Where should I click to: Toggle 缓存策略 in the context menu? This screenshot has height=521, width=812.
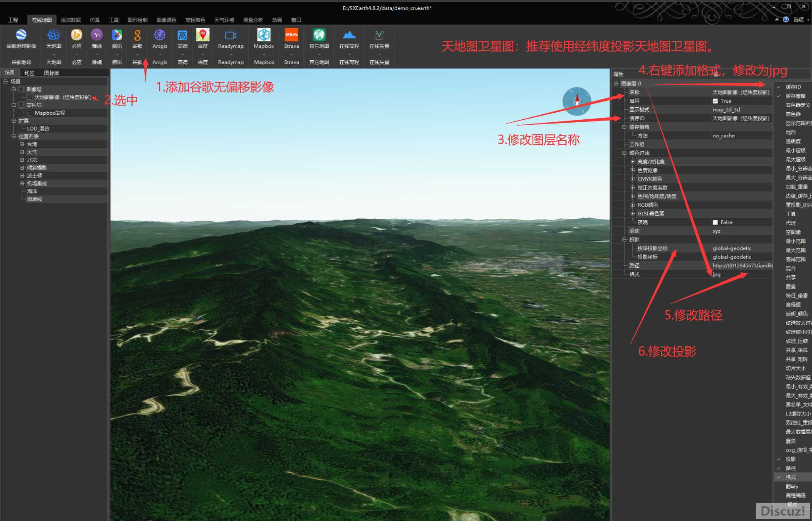[793, 96]
